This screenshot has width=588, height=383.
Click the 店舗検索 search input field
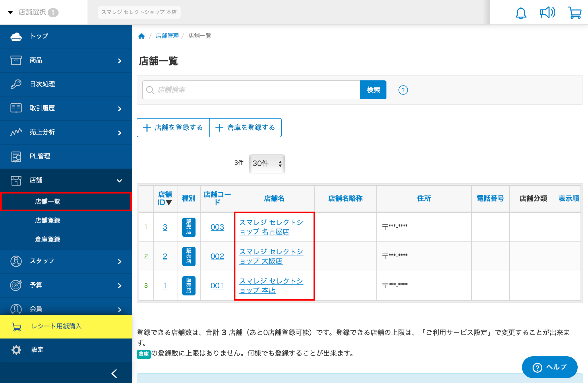click(252, 90)
